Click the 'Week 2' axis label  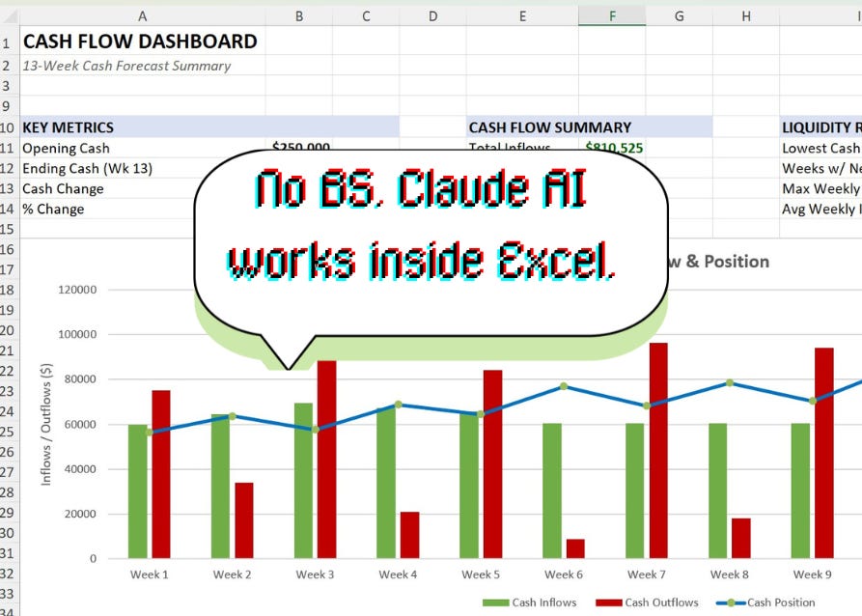(232, 574)
